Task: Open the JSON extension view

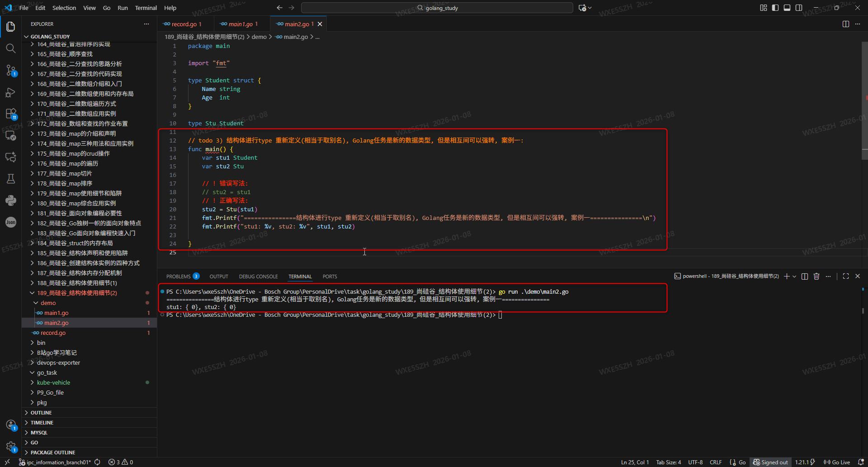Action: (x=11, y=222)
